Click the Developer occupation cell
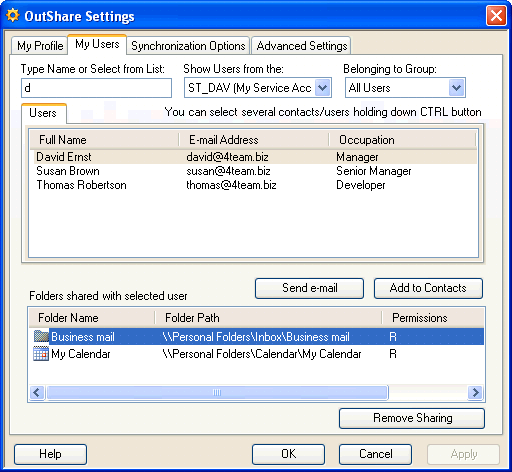Image resolution: width=512 pixels, height=472 pixels. (x=361, y=185)
